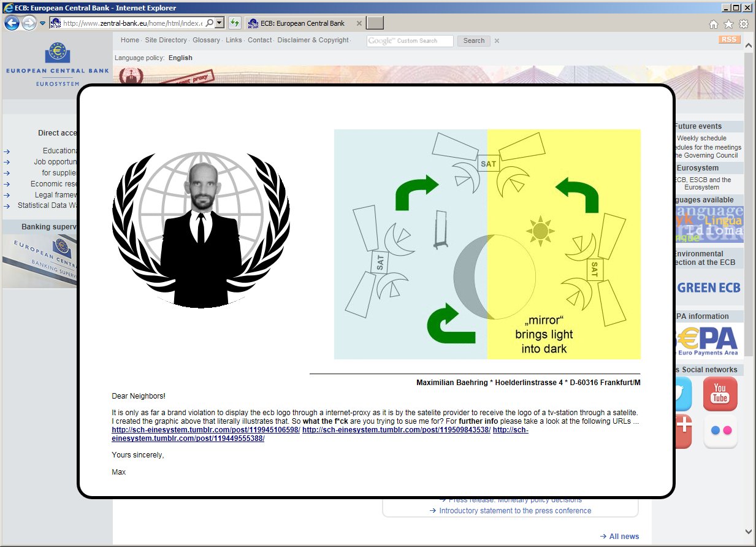
Task: Click the Search button
Action: point(474,40)
